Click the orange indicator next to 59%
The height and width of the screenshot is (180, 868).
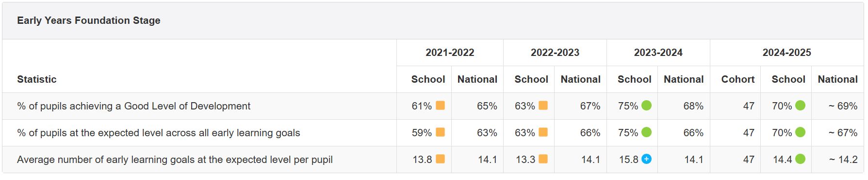440,132
